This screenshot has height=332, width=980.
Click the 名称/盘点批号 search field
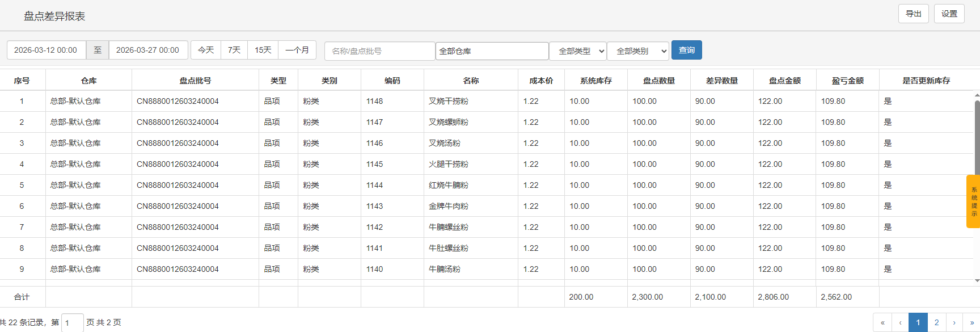(379, 51)
